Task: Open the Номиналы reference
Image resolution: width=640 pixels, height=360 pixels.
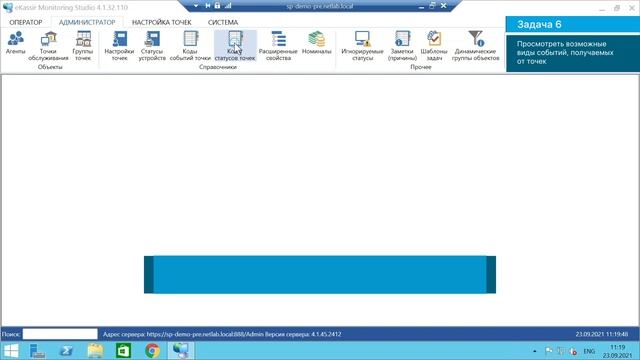Action: [x=316, y=43]
